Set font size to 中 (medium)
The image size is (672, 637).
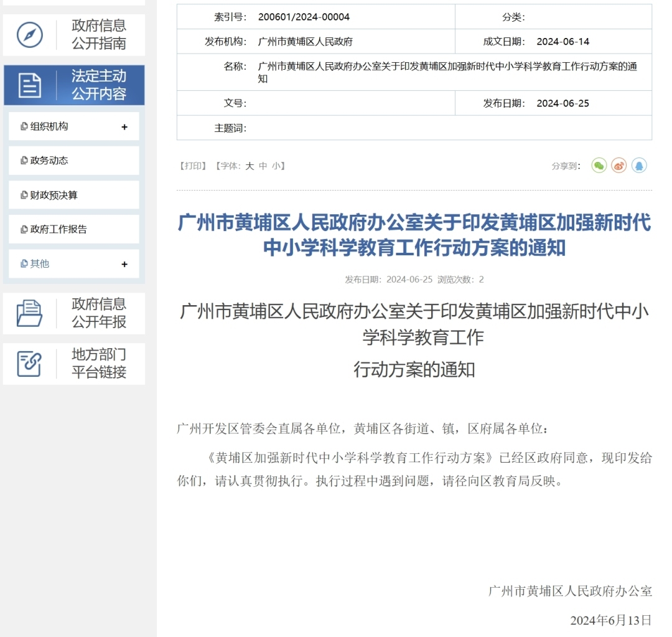263,166
